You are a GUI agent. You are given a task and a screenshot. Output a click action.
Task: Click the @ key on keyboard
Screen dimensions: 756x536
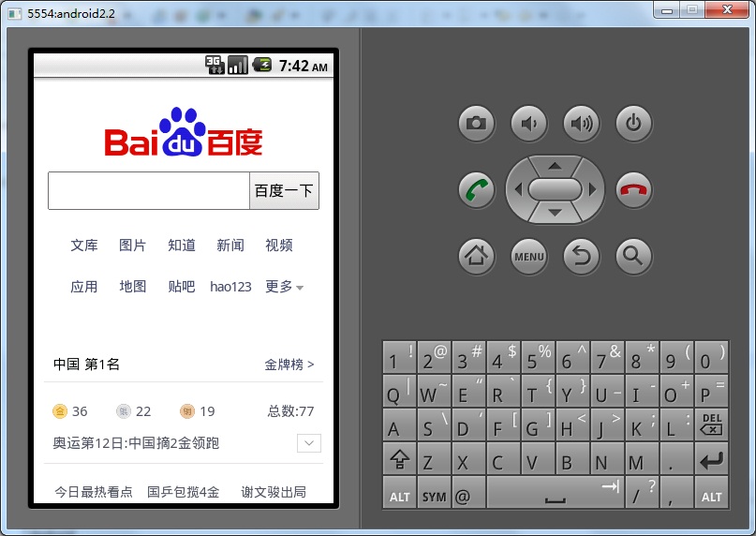coord(468,492)
